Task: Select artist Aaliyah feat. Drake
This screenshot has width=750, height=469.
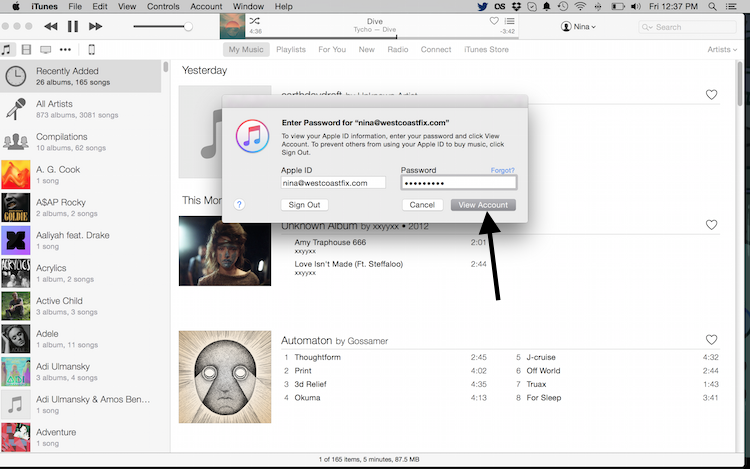Action: coord(81,240)
